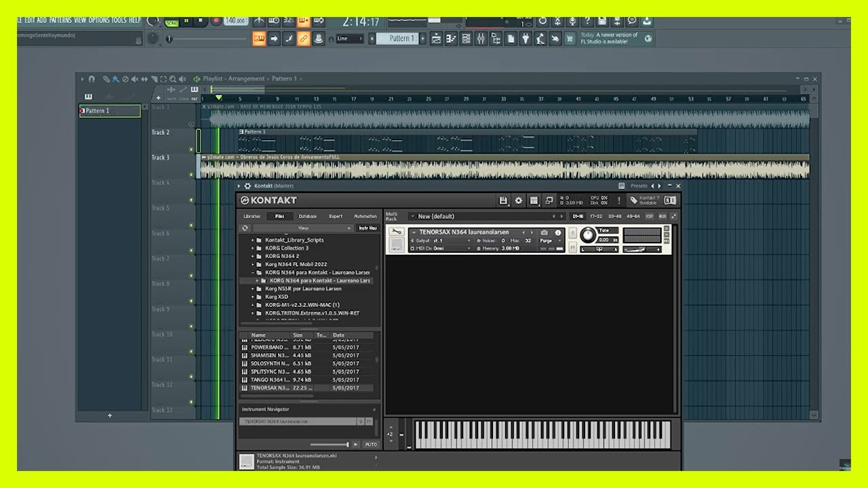Toggle mute switch of Track 3
The image size is (868, 488).
[x=191, y=175]
